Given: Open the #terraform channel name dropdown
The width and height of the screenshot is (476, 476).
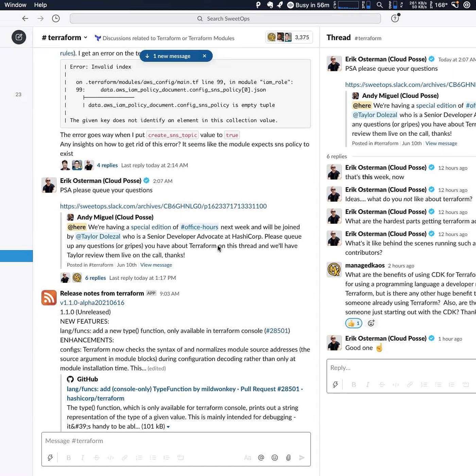Looking at the screenshot, I should click(x=65, y=37).
